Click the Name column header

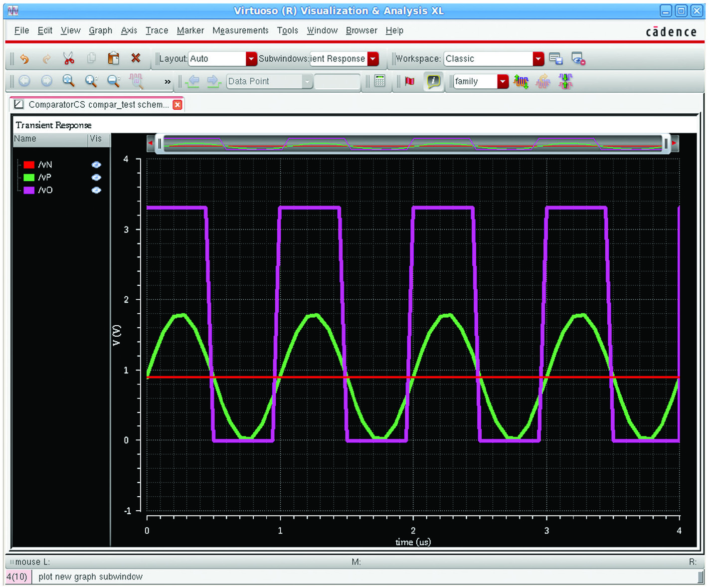50,139
